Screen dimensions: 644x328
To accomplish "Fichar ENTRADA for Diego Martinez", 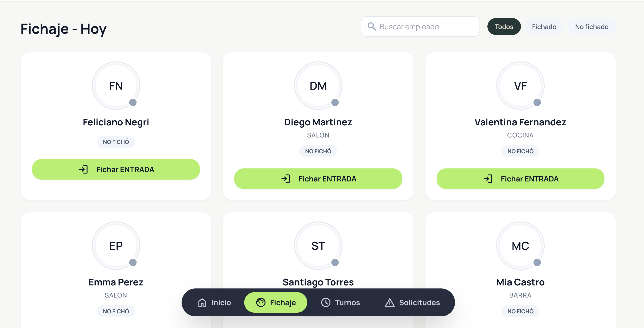I will click(318, 179).
